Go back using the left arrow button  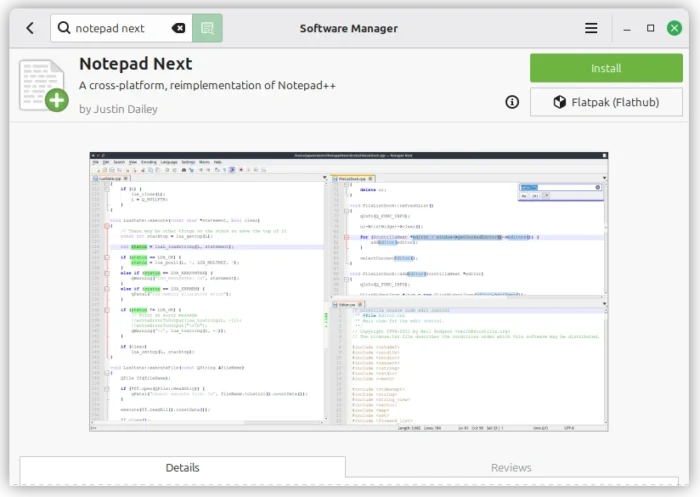click(29, 28)
